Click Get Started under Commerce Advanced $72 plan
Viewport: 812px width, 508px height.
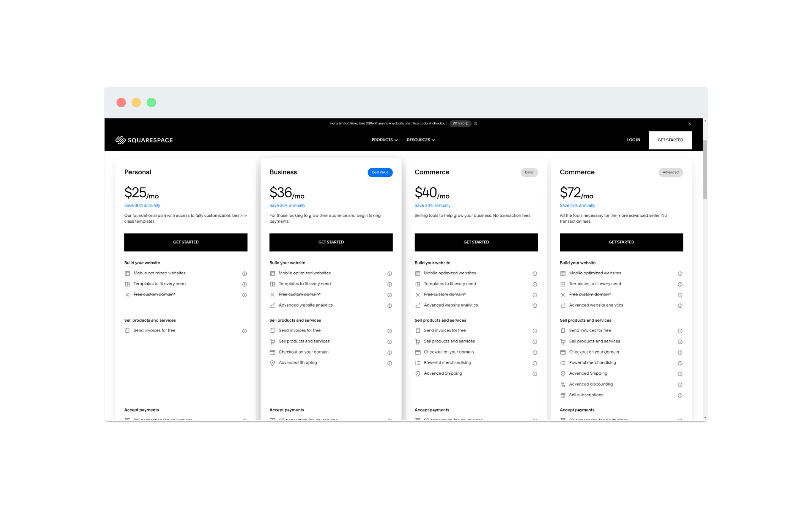click(x=621, y=242)
